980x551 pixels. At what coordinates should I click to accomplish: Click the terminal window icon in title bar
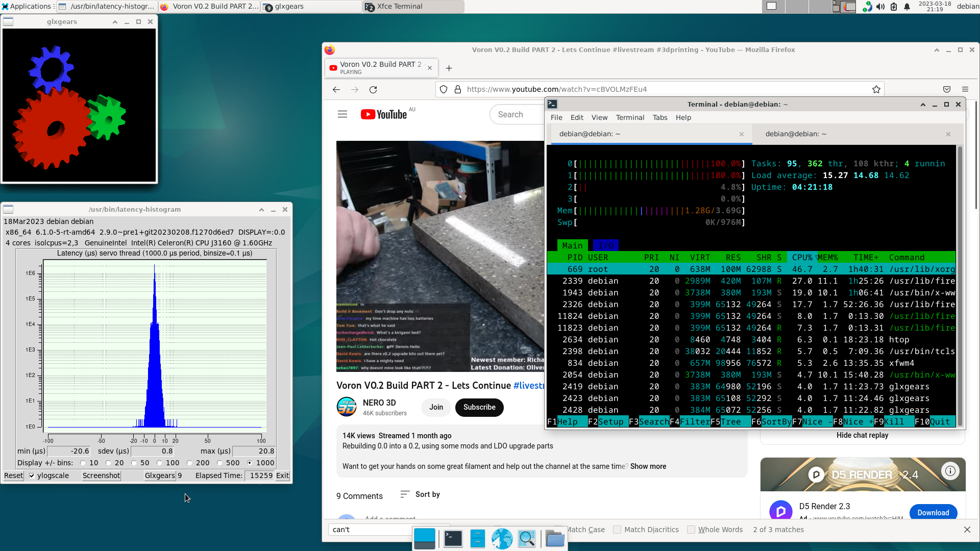click(552, 104)
